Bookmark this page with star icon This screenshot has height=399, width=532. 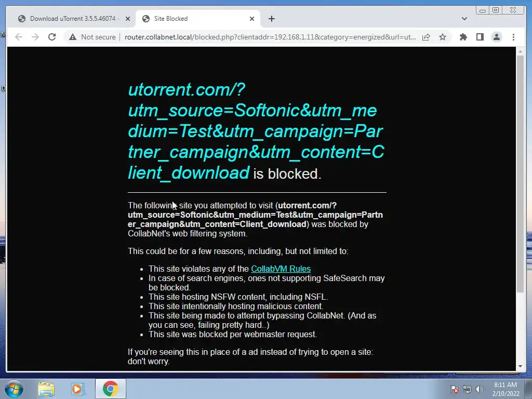[x=443, y=37]
